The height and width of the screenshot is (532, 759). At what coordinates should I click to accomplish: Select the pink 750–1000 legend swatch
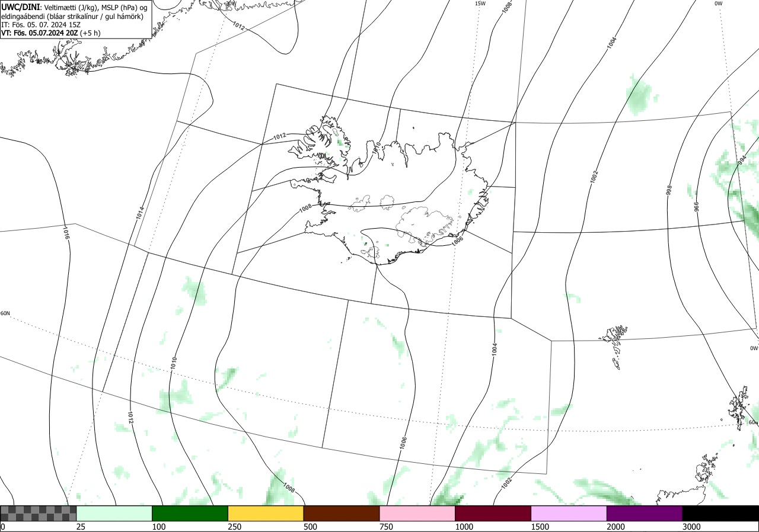point(417,513)
